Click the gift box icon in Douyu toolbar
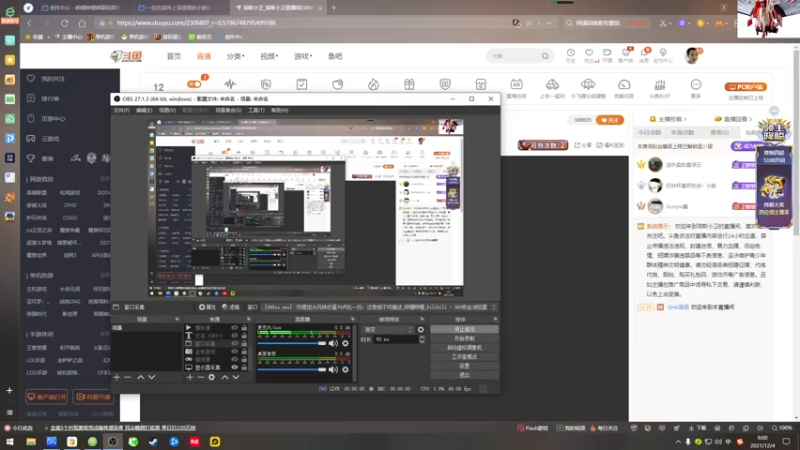 pyautogui.click(x=409, y=85)
